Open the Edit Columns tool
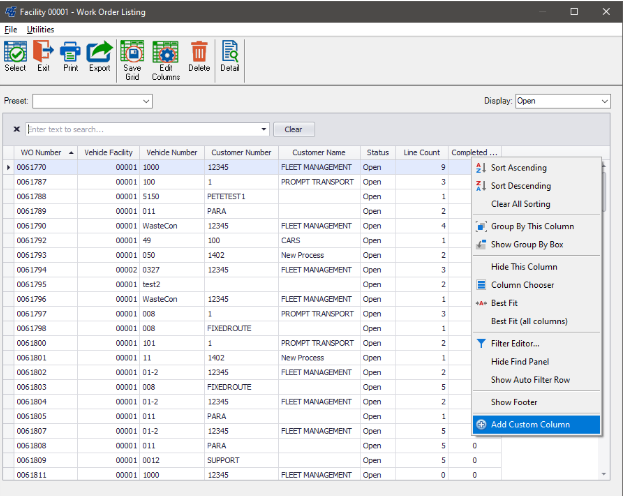Screen dimensions: 623x496 coord(166,60)
